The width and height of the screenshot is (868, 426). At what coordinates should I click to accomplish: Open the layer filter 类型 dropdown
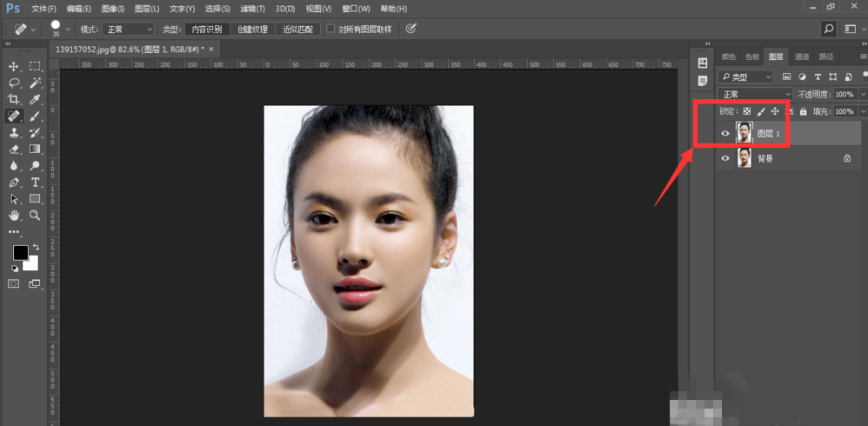(746, 77)
